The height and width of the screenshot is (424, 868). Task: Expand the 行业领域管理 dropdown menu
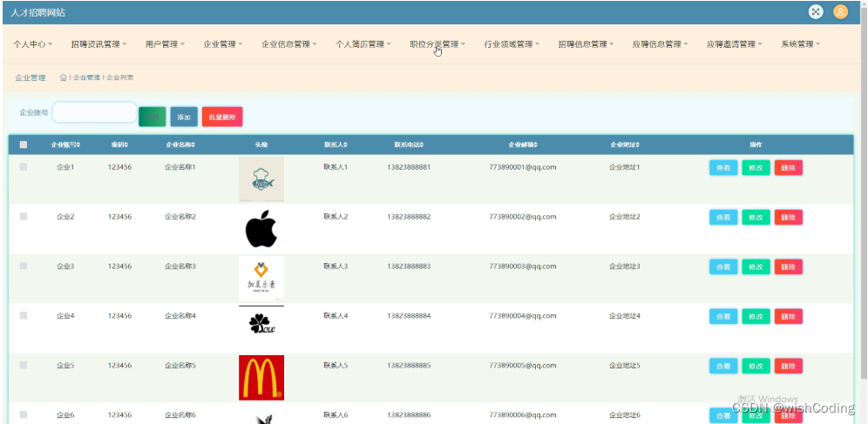click(512, 44)
